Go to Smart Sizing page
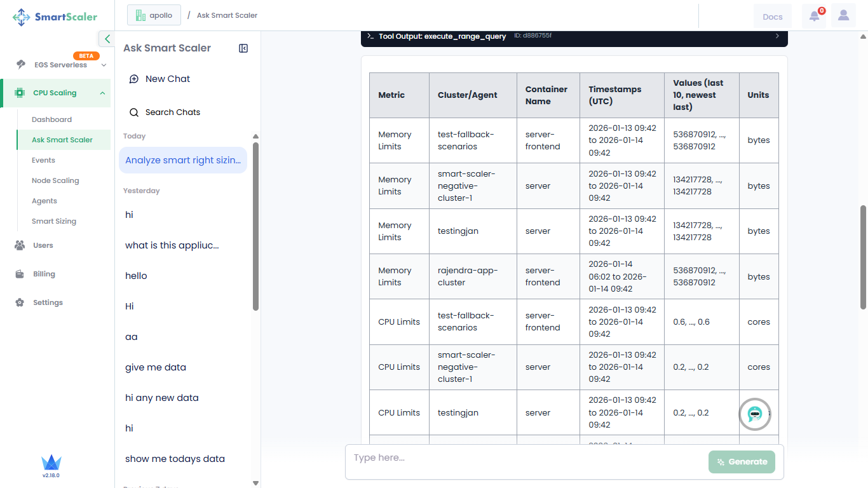Screen dimensions: 868x488 pyautogui.click(x=54, y=221)
